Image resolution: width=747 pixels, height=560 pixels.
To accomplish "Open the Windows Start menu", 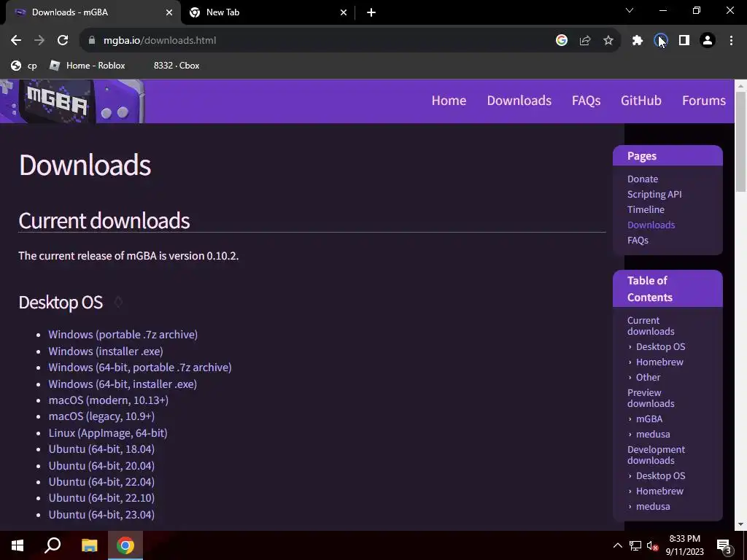I will [18, 545].
